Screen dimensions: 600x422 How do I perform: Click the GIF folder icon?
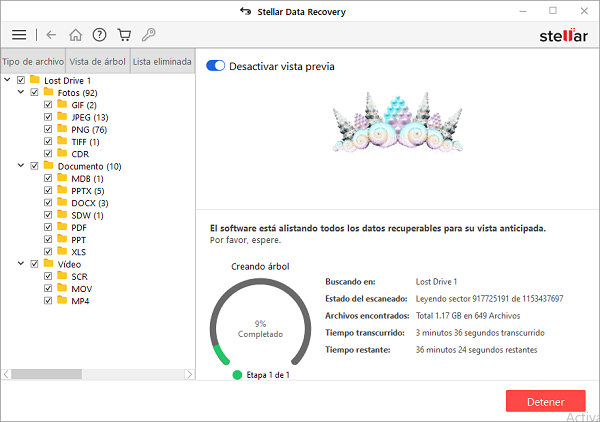click(x=62, y=104)
